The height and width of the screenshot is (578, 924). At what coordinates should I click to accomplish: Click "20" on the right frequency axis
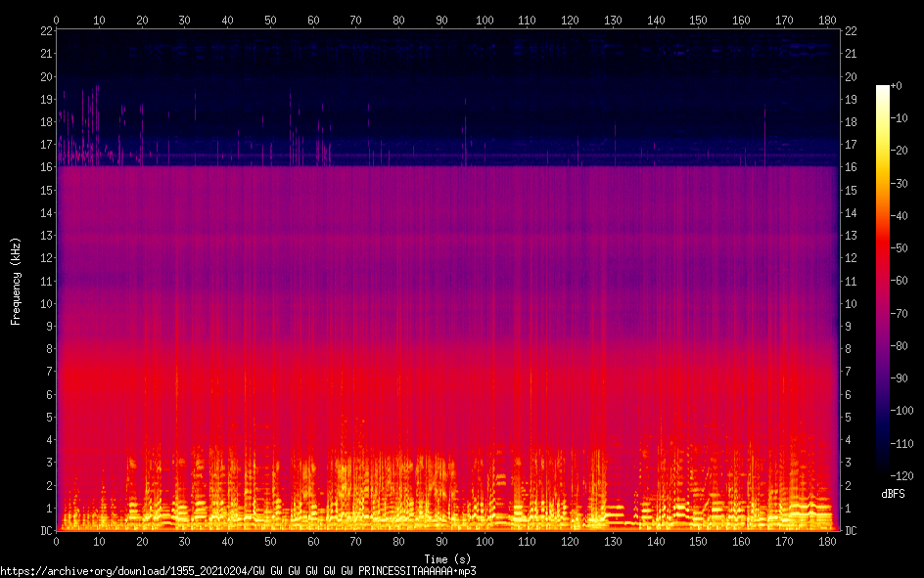point(851,76)
